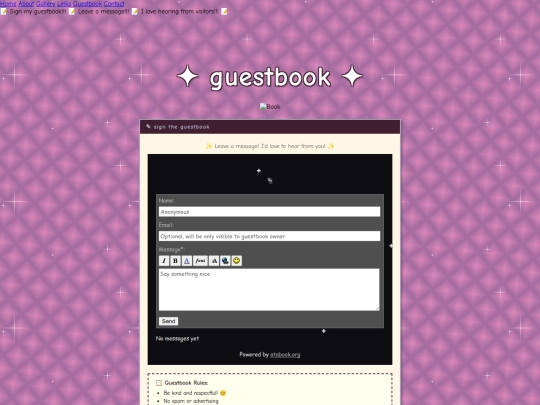Open the smiley emoticon picker

click(237, 261)
